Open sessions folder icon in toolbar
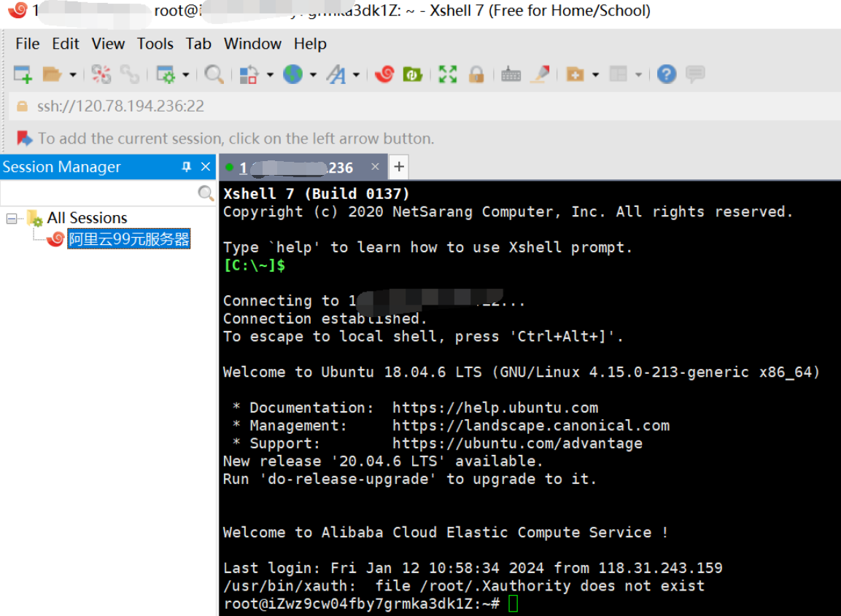Viewport: 841px width, 616px height. (x=52, y=74)
